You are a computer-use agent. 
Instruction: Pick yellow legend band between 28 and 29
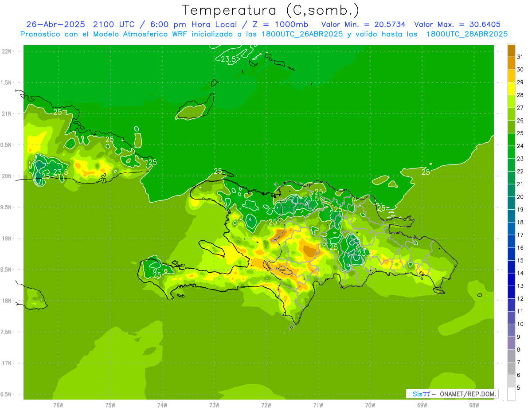(x=511, y=89)
